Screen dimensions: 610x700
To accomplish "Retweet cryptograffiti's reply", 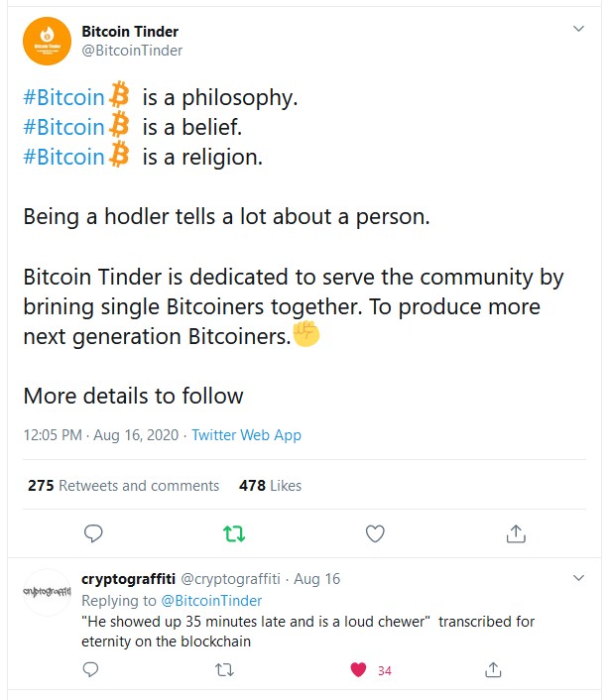I will pos(224,670).
